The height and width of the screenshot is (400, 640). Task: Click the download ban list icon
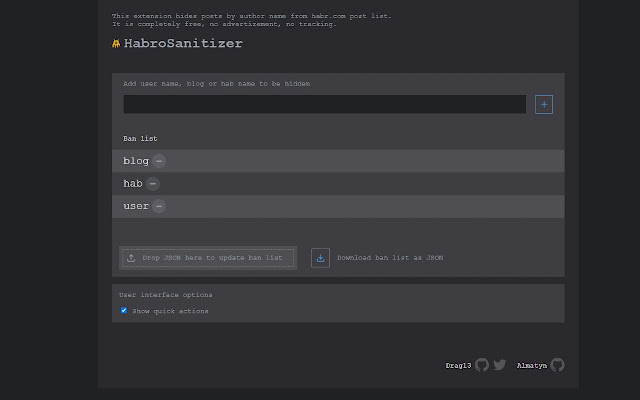point(320,258)
